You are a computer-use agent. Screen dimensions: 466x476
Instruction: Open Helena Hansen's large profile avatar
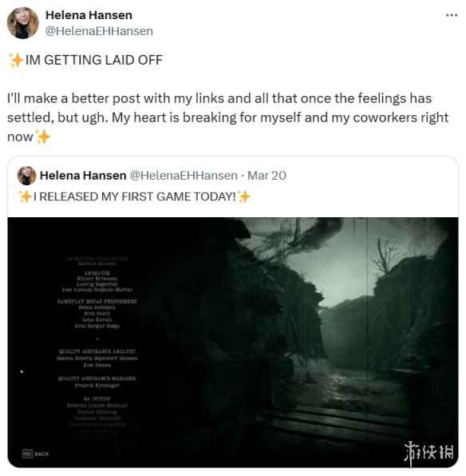tap(23, 23)
